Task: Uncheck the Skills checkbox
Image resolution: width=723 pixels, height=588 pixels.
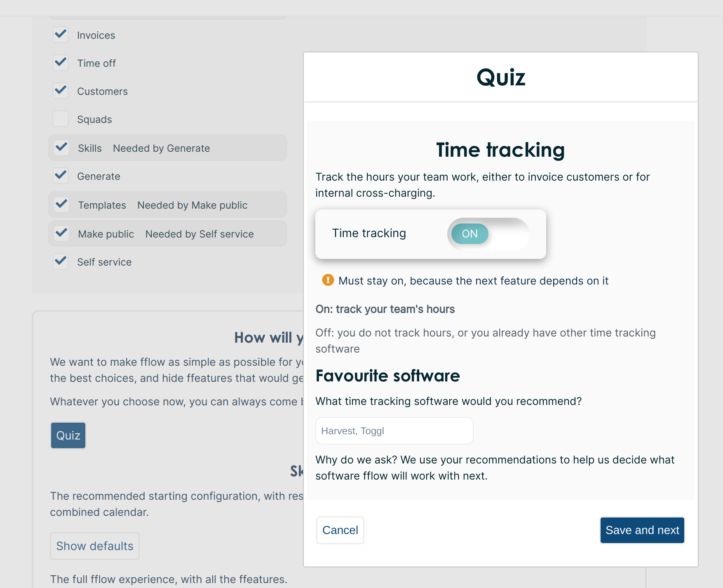Action: point(62,148)
